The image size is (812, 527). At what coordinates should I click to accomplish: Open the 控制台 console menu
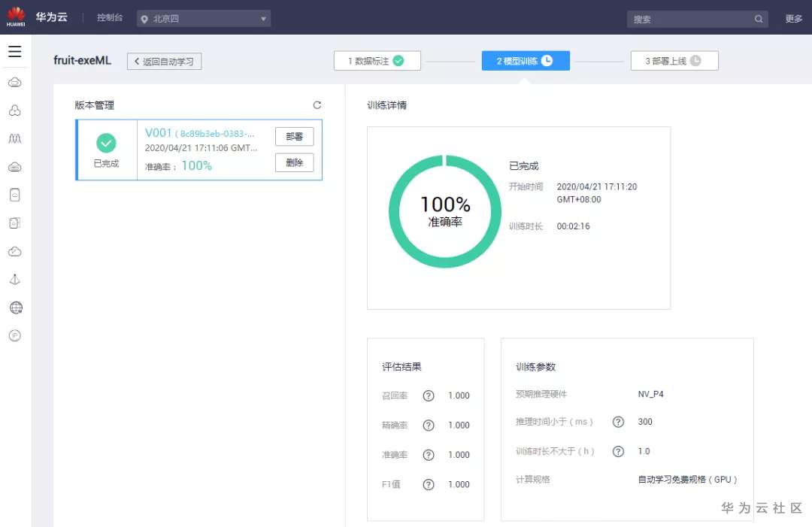(110, 17)
